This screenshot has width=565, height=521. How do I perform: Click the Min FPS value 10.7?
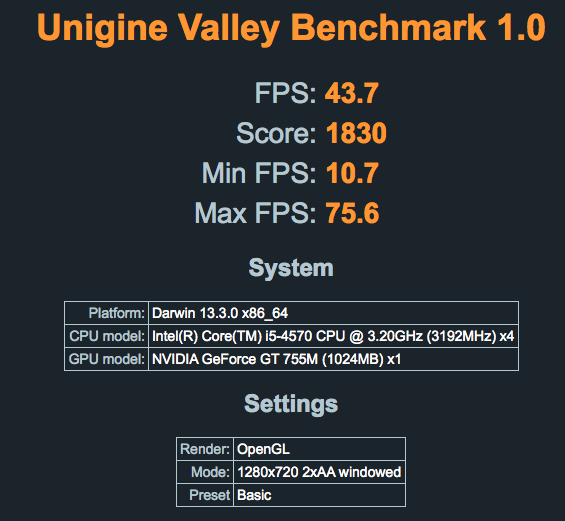click(352, 173)
